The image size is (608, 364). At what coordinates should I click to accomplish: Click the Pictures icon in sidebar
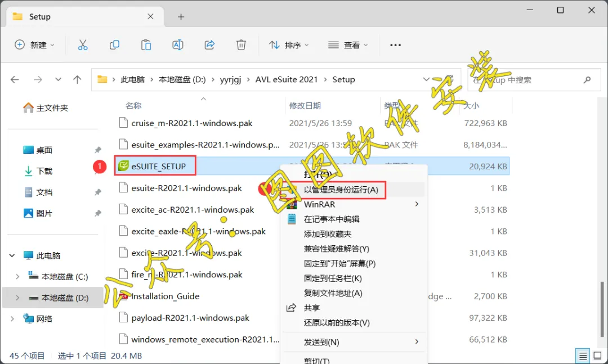pyautogui.click(x=28, y=213)
